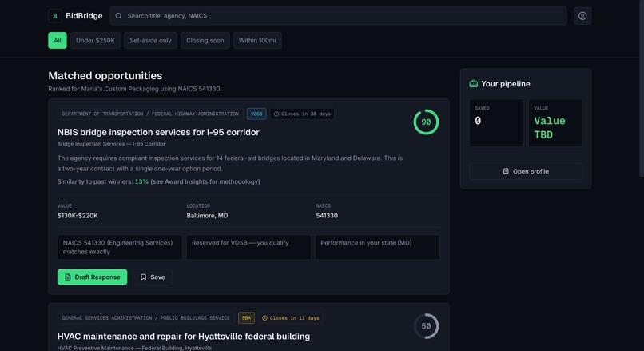The height and width of the screenshot is (351, 644).
Task: Click the clock icon on Closes in 11 days
Action: (265, 318)
